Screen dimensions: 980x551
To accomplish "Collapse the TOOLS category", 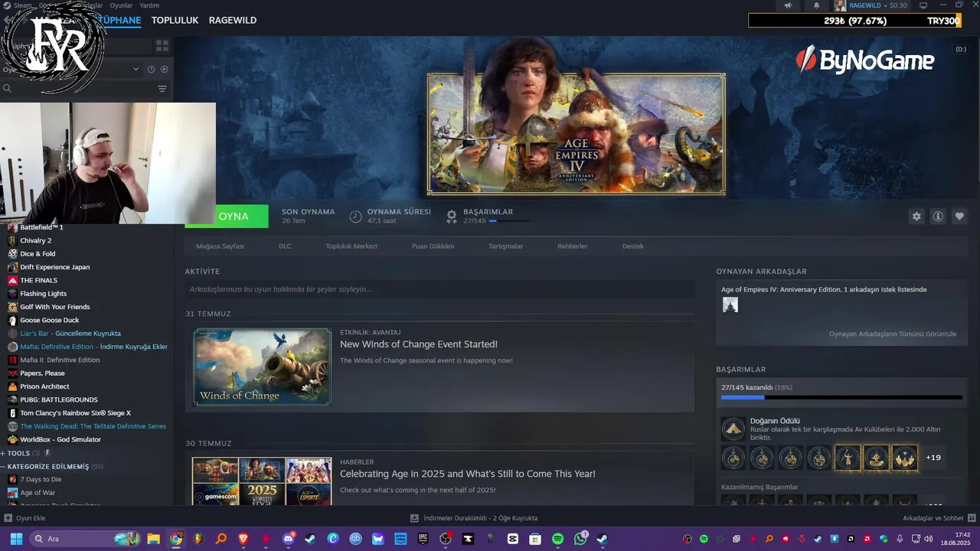I will click(x=4, y=453).
